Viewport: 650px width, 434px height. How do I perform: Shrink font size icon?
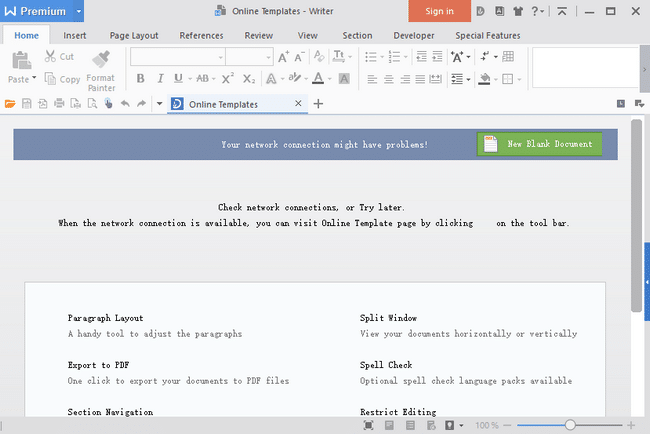pos(299,57)
